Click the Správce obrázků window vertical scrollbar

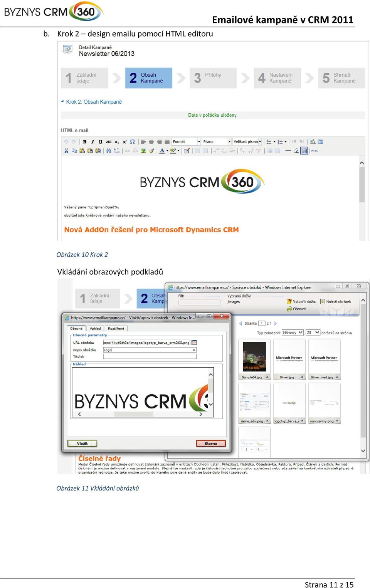click(363, 375)
